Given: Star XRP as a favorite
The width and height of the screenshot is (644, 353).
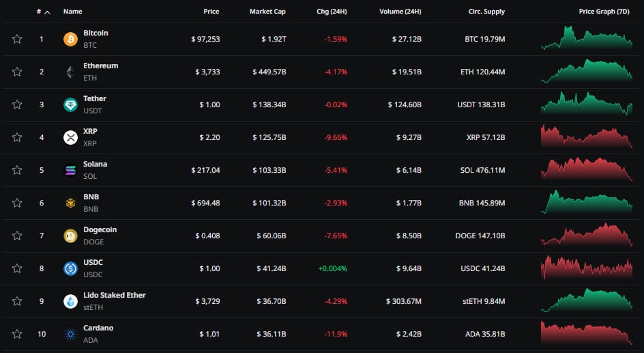Looking at the screenshot, I should click(17, 137).
